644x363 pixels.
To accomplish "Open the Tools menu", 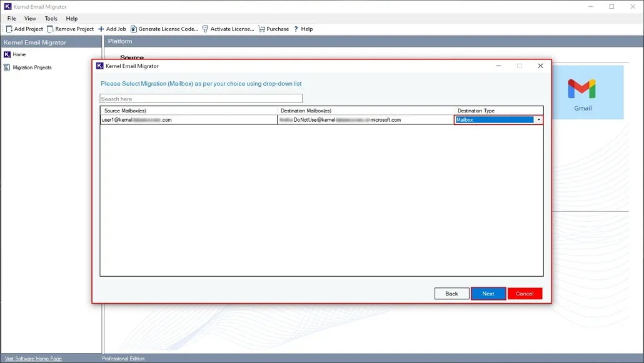I will (x=51, y=19).
